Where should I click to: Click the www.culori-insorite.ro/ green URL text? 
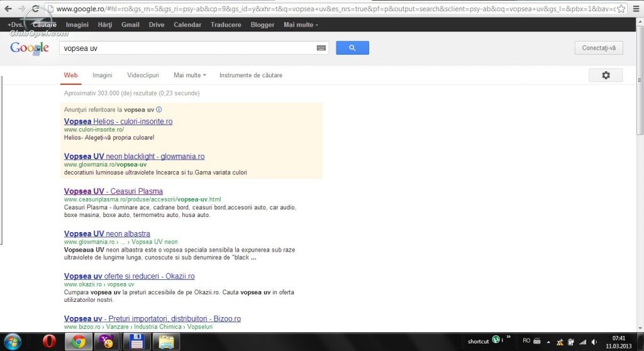point(94,130)
